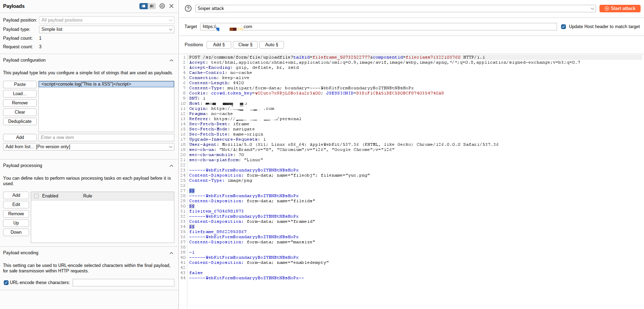The width and height of the screenshot is (644, 309).
Task: Move processing rule Down
Action: [16, 232]
